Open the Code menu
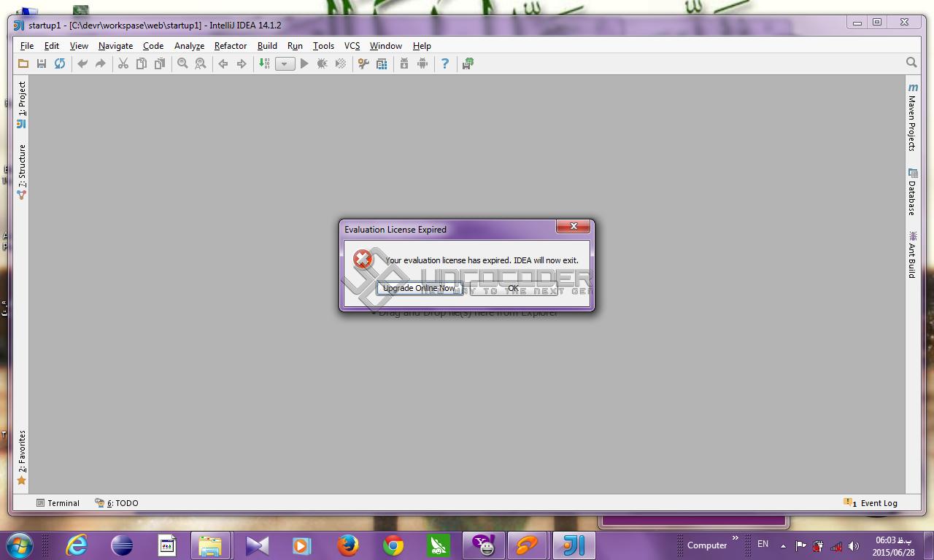This screenshot has height=560, width=934. point(153,45)
